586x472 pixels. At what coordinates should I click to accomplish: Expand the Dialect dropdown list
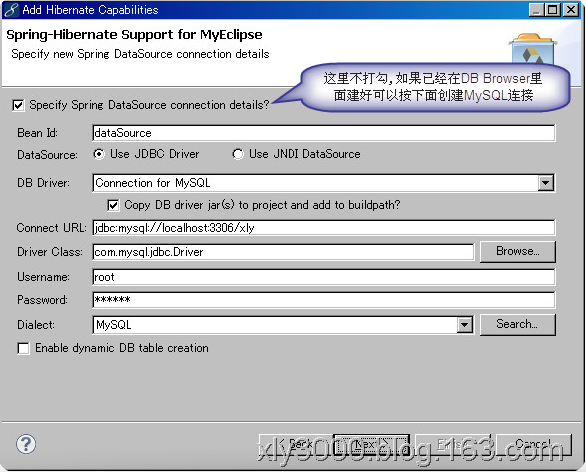tap(465, 325)
